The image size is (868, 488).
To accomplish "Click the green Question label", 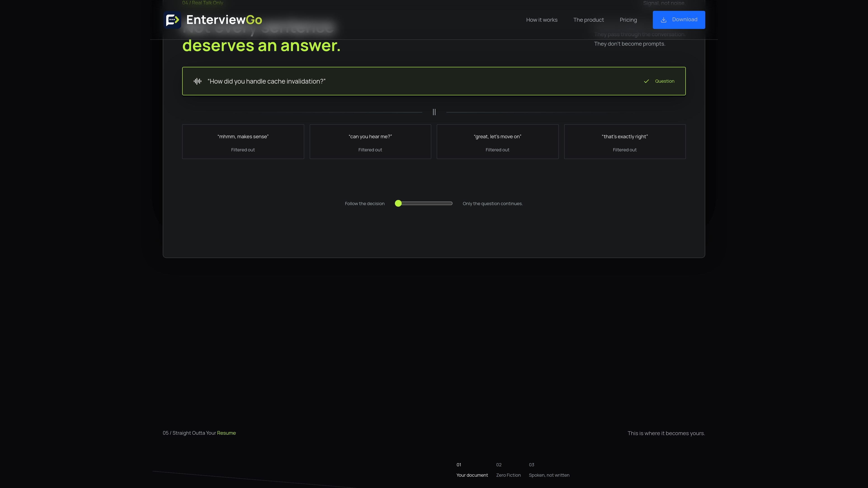I will [x=665, y=81].
